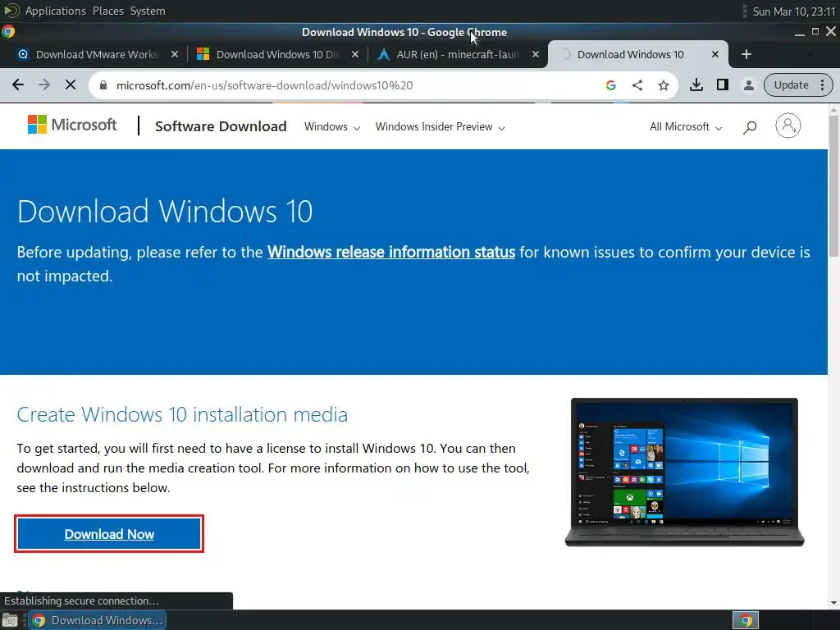Open Software Download home link
This screenshot has width=840, height=630.
221,126
